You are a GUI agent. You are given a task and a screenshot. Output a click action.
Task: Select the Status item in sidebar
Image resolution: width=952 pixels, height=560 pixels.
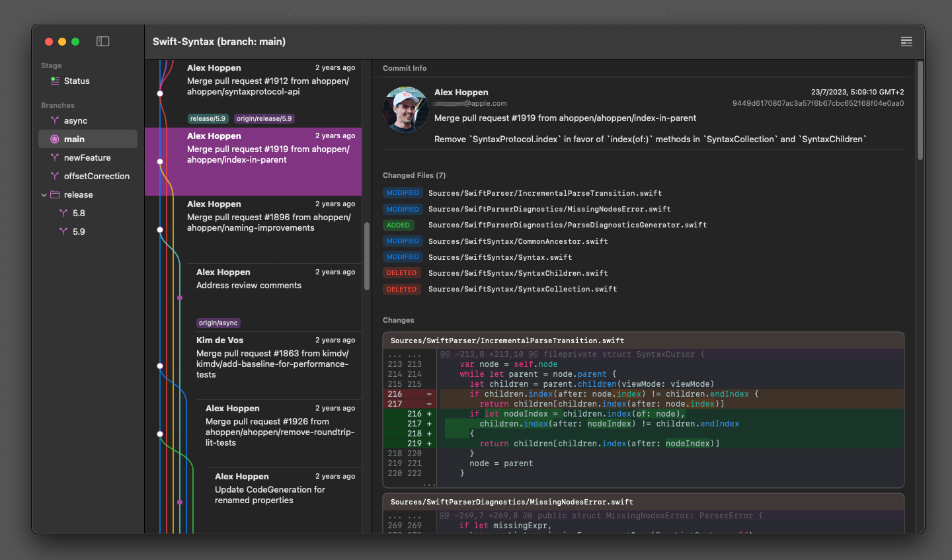coord(88,81)
